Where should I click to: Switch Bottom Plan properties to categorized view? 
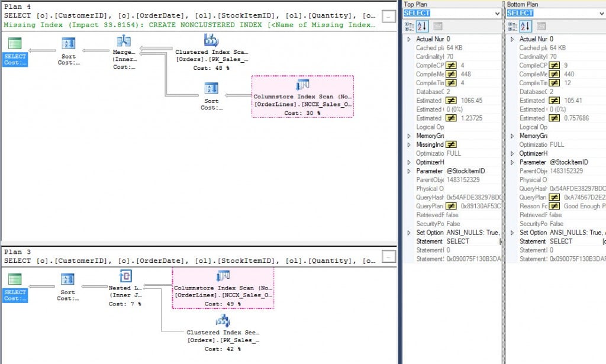(511, 26)
